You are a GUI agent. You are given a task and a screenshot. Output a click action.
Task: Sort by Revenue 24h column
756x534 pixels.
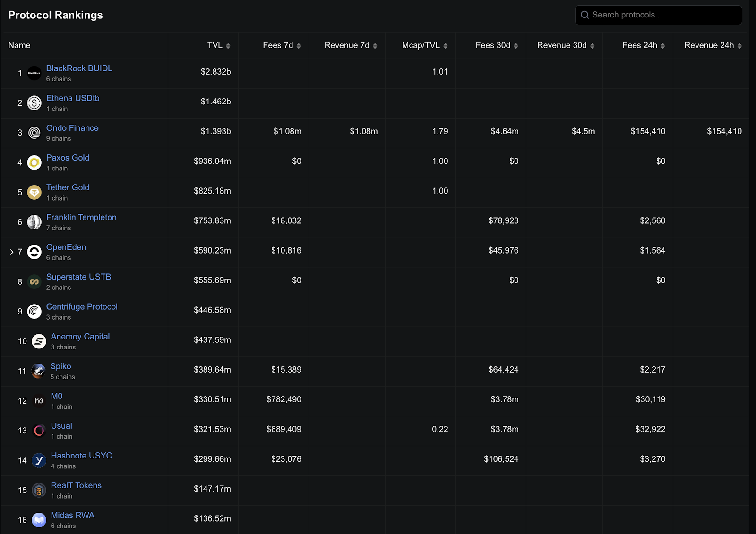pyautogui.click(x=713, y=45)
